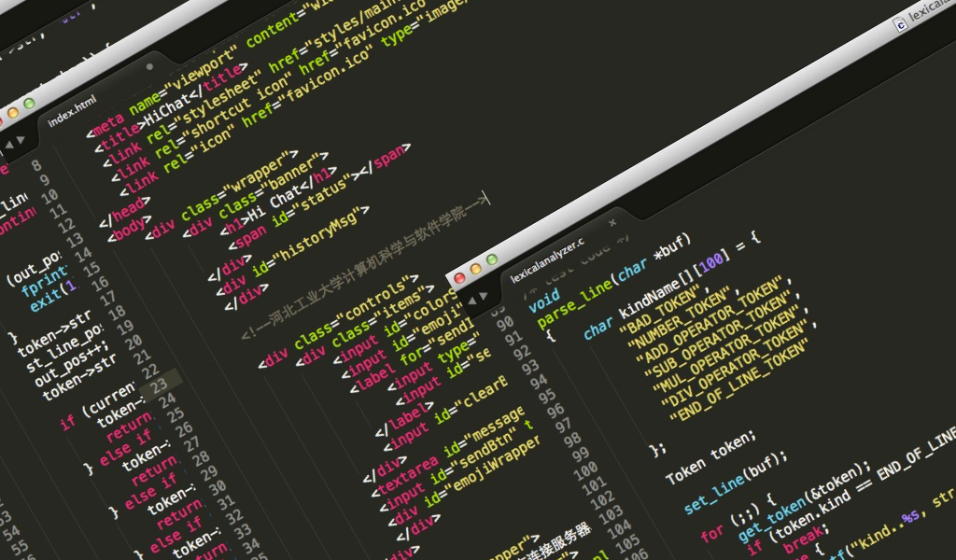
Task: Click the set_line(buf) call
Action: [x=736, y=483]
